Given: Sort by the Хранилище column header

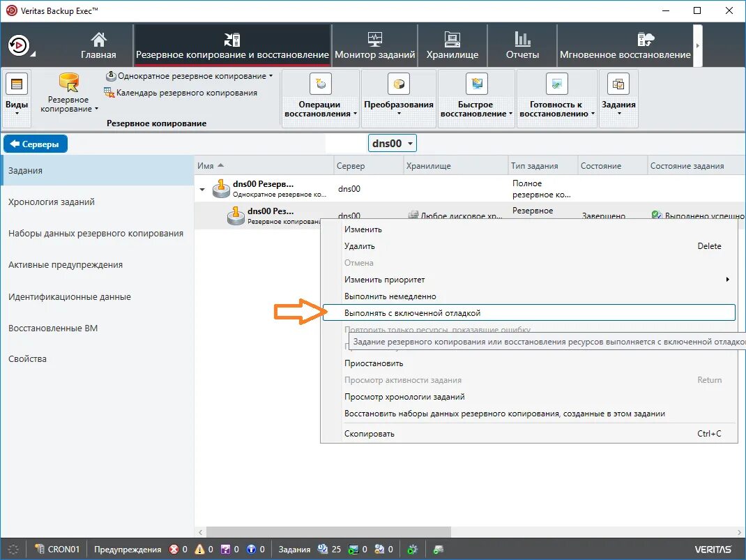Looking at the screenshot, I should (x=455, y=165).
